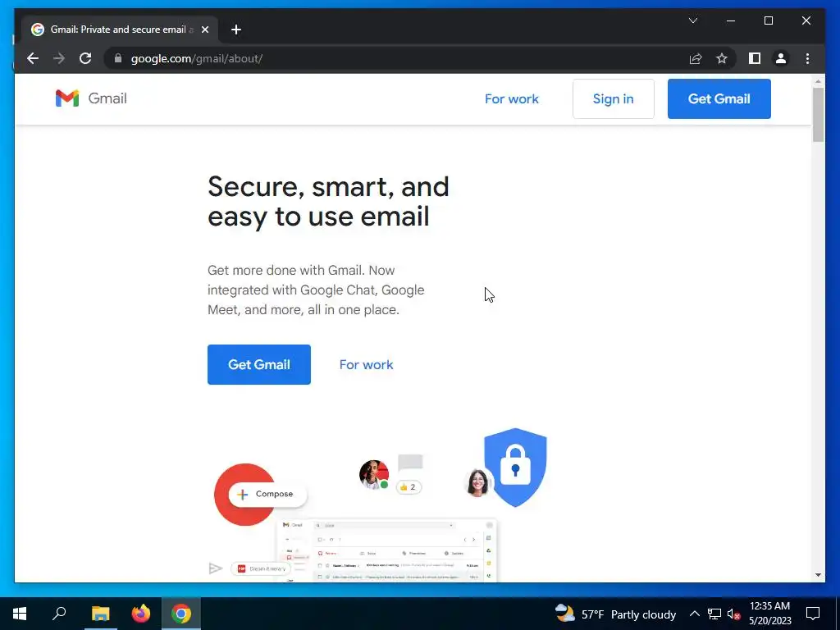Click the Get Gmail button below the headline
The height and width of the screenshot is (630, 840).
(258, 364)
